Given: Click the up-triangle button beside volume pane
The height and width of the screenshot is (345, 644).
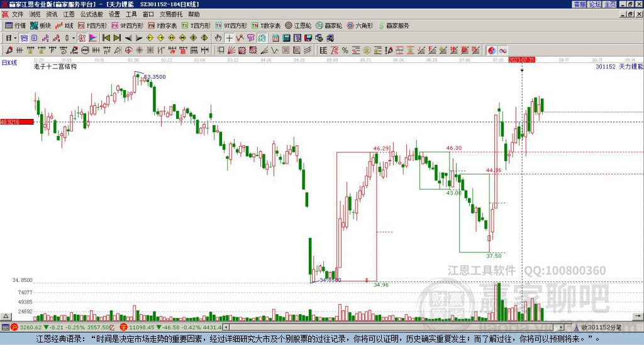Looking at the screenshot, I should tap(5, 316).
